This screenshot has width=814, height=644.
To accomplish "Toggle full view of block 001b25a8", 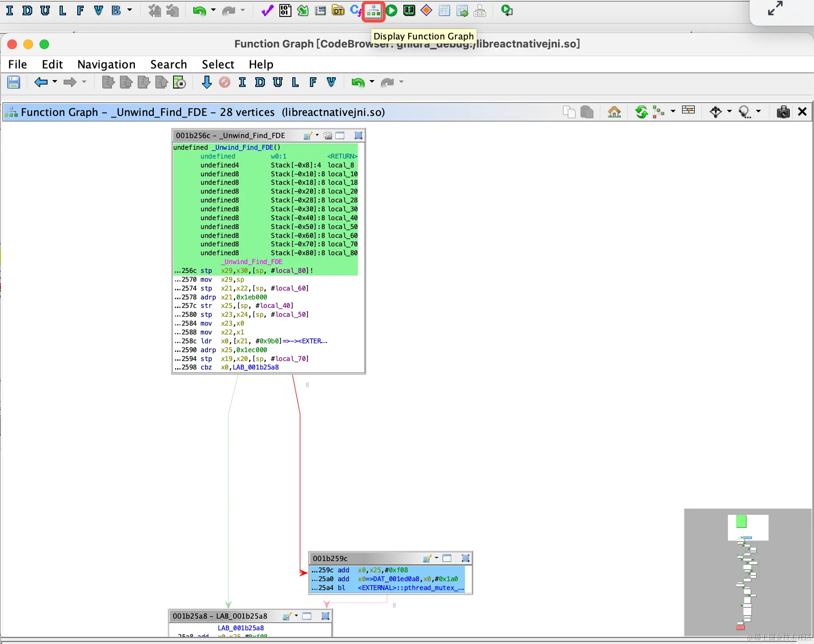I will pyautogui.click(x=307, y=616).
